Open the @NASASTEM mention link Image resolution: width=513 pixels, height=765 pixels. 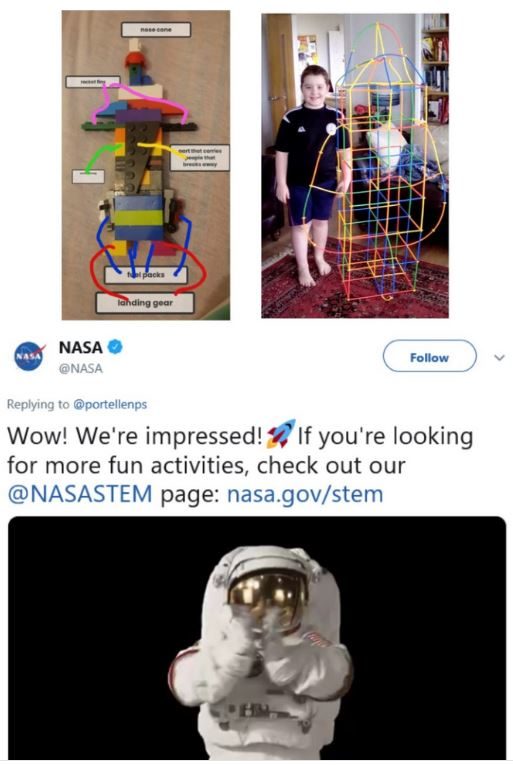pyautogui.click(x=80, y=494)
